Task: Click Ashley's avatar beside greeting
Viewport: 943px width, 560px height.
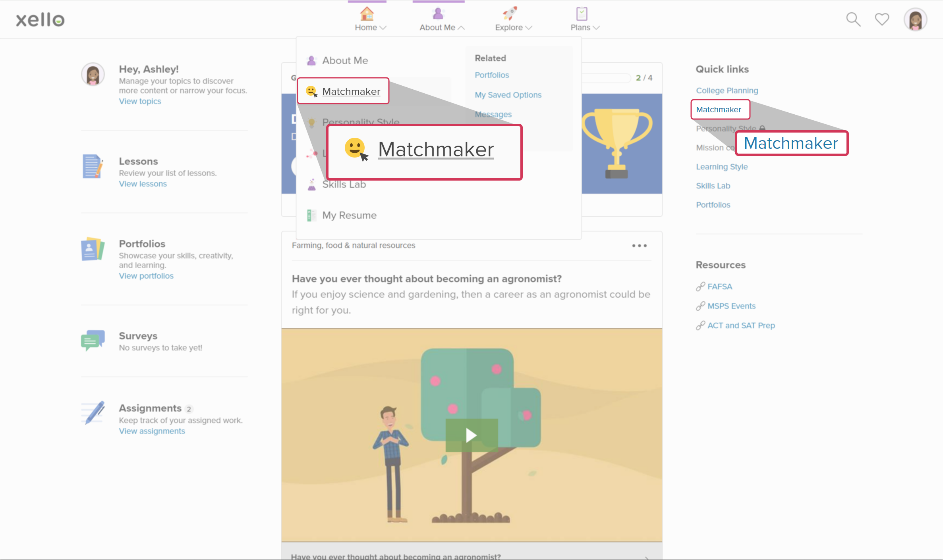Action: tap(93, 74)
